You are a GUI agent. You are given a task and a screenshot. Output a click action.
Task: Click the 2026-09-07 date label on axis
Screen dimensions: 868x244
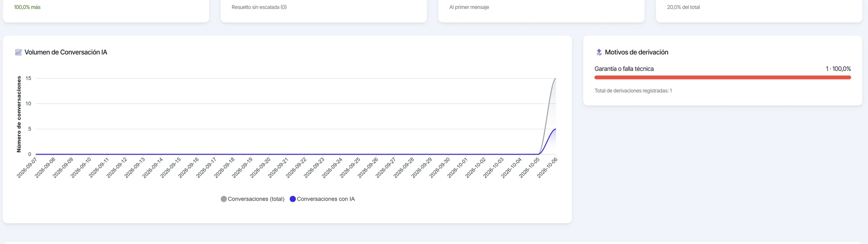click(x=27, y=168)
